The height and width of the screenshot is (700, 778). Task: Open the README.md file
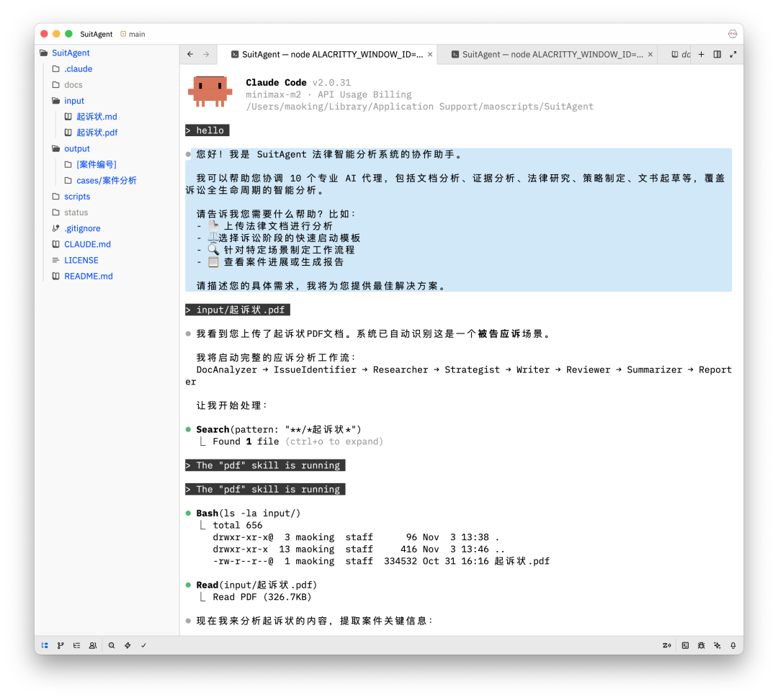[x=89, y=276]
